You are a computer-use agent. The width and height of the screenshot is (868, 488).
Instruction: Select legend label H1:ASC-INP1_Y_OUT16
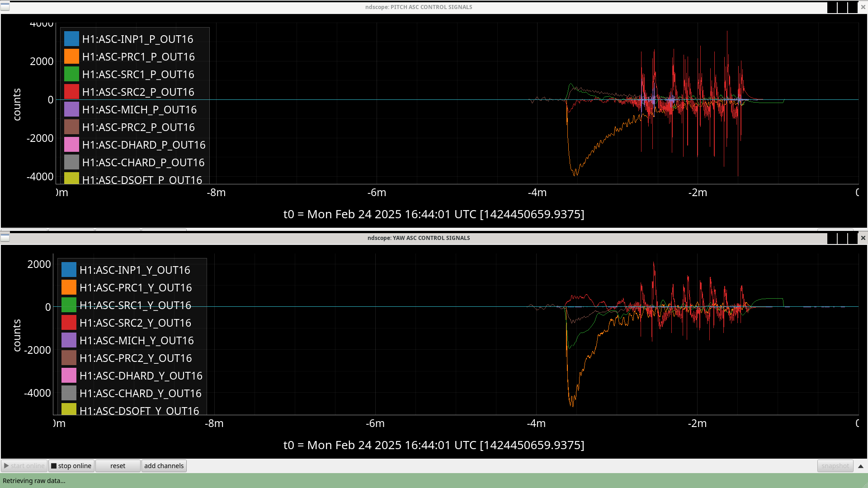(135, 270)
